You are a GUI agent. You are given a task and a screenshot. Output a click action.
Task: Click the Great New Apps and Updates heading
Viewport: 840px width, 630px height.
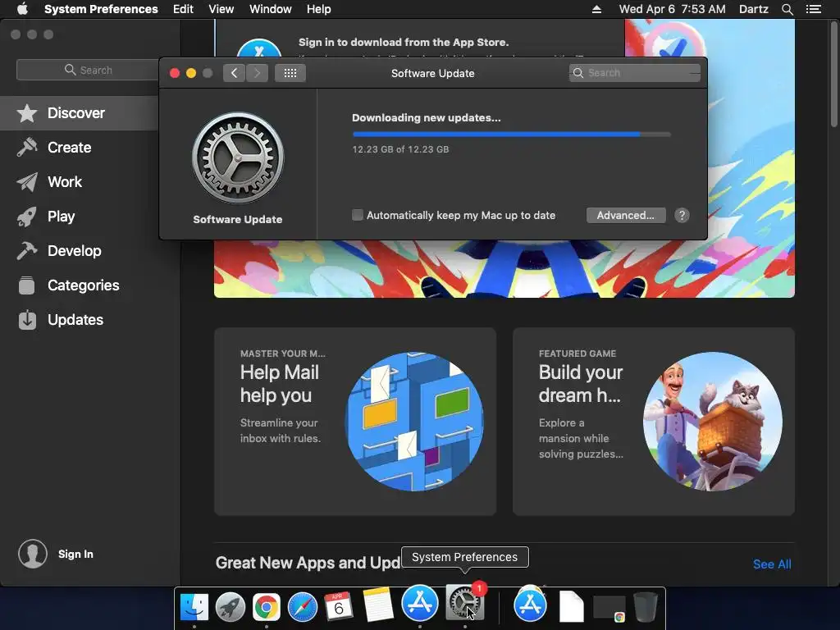click(x=308, y=563)
